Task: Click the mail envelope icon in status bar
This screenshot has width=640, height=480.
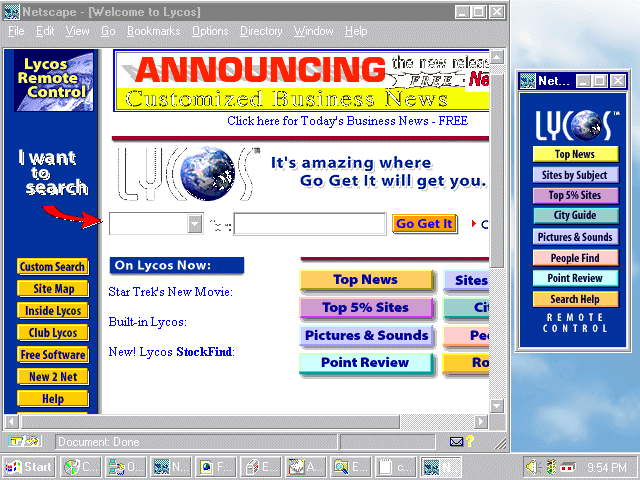Action: point(456,441)
